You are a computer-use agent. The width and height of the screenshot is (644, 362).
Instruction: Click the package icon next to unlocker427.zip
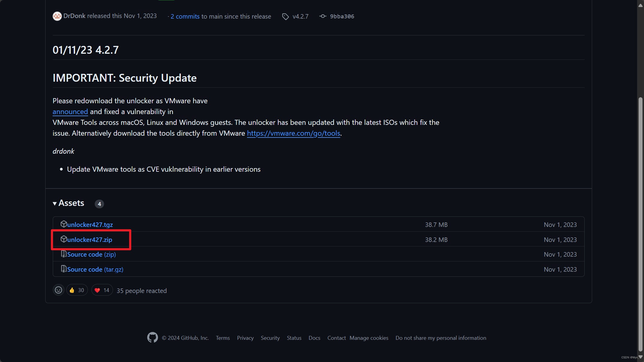[x=64, y=239]
